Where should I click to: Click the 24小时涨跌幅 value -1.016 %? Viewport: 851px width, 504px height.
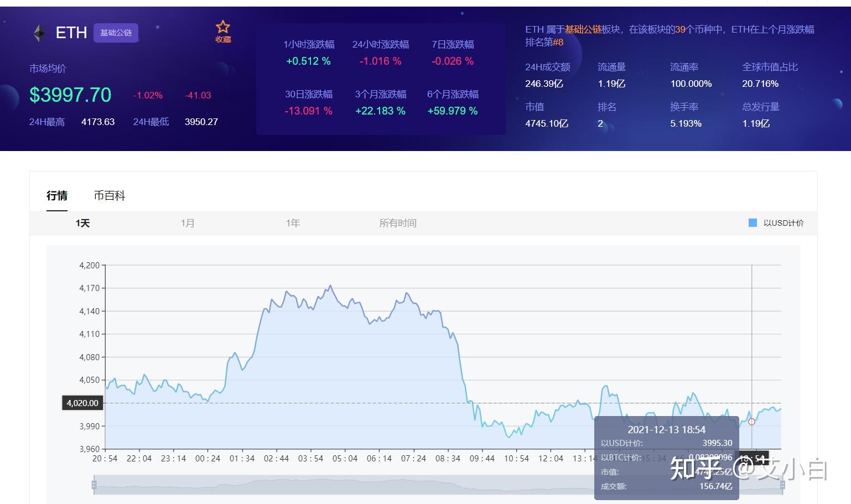pos(380,61)
